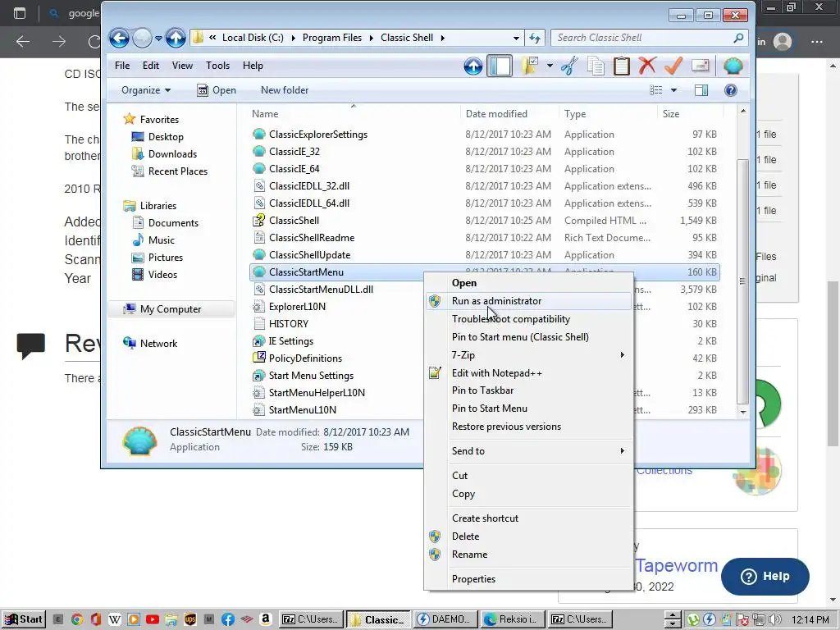Select the ClassicExplorerSettings file
Screen dimensions: 840x630
pyautogui.click(x=318, y=135)
